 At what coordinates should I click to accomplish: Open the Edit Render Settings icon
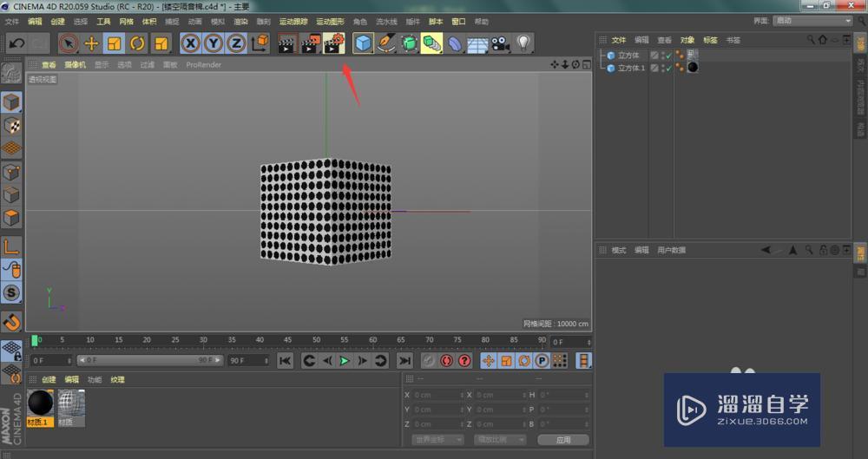pos(333,43)
